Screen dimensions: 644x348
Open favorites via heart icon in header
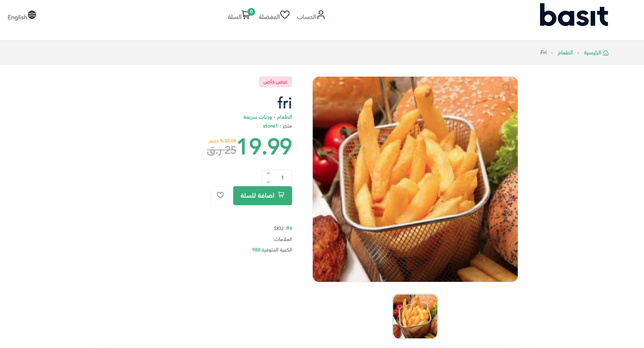[x=285, y=15]
